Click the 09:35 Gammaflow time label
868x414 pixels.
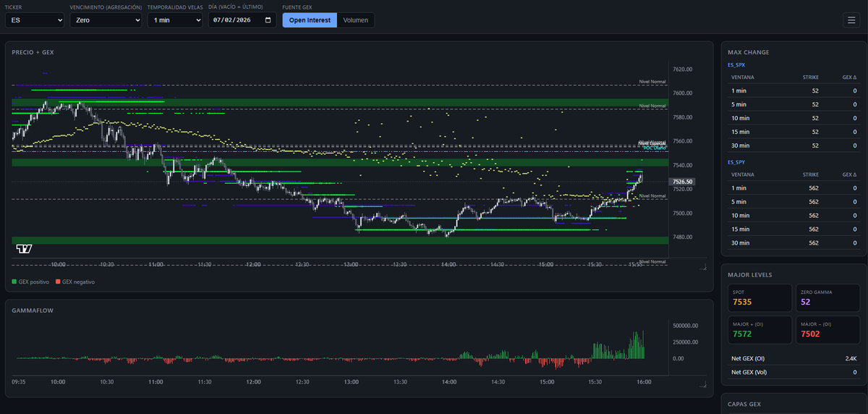20,381
